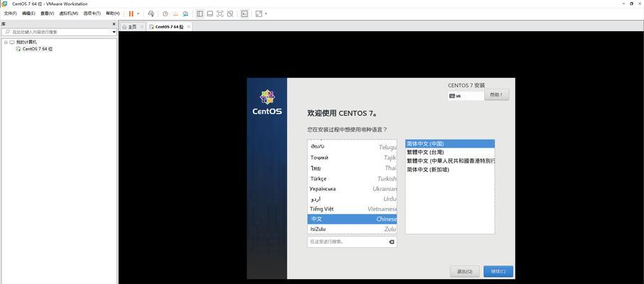This screenshot has width=644, height=284.
Task: Select 中文 Chinese in the language list
Action: click(x=352, y=219)
